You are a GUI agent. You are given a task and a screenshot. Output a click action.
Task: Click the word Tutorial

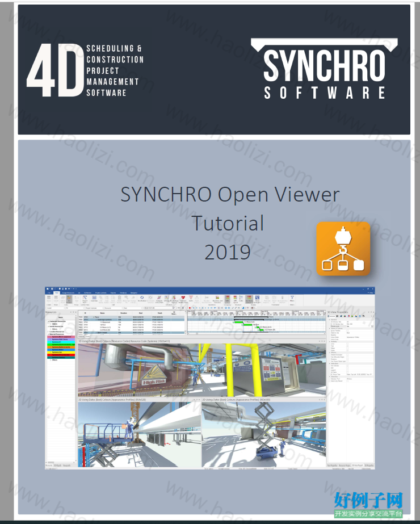[228, 223]
